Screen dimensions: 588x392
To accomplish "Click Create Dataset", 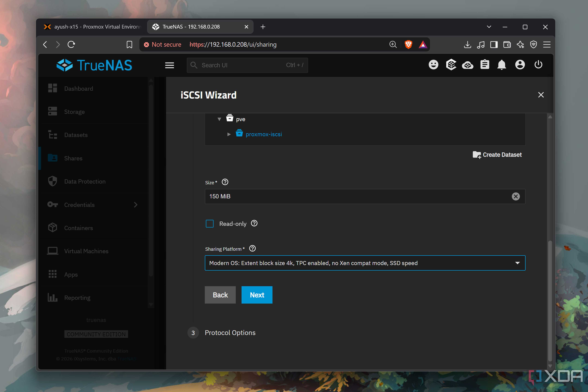I will tap(497, 155).
